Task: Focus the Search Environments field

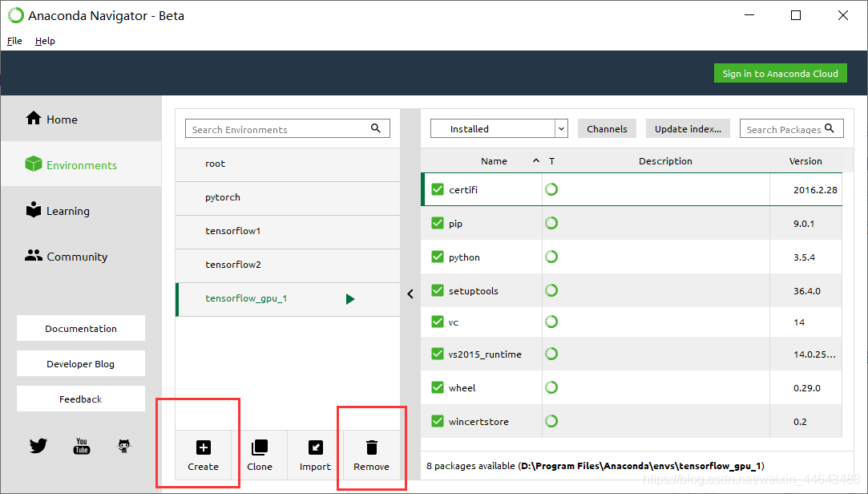Action: point(287,128)
